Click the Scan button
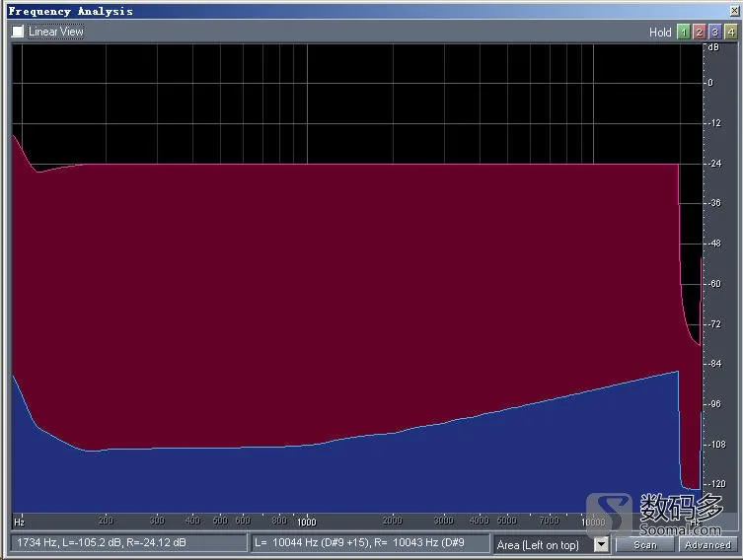The height and width of the screenshot is (560, 743). coord(645,545)
